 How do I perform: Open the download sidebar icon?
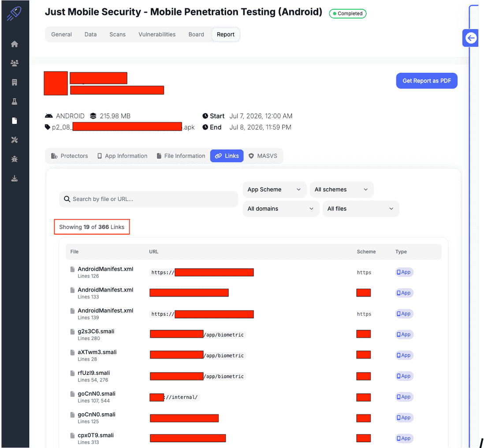click(x=15, y=179)
